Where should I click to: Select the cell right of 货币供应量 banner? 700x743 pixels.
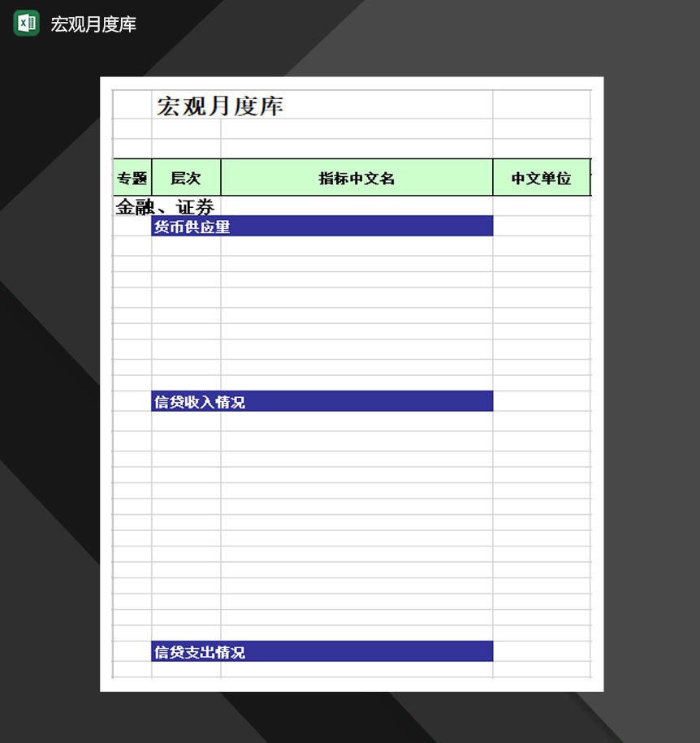click(x=541, y=227)
